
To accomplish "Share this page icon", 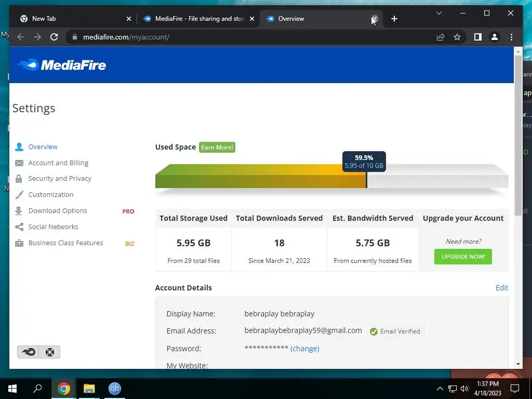I will tap(441, 37).
